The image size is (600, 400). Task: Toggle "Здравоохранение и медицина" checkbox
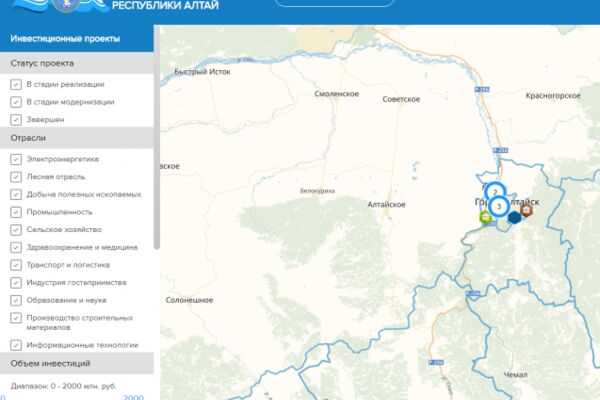point(16,247)
